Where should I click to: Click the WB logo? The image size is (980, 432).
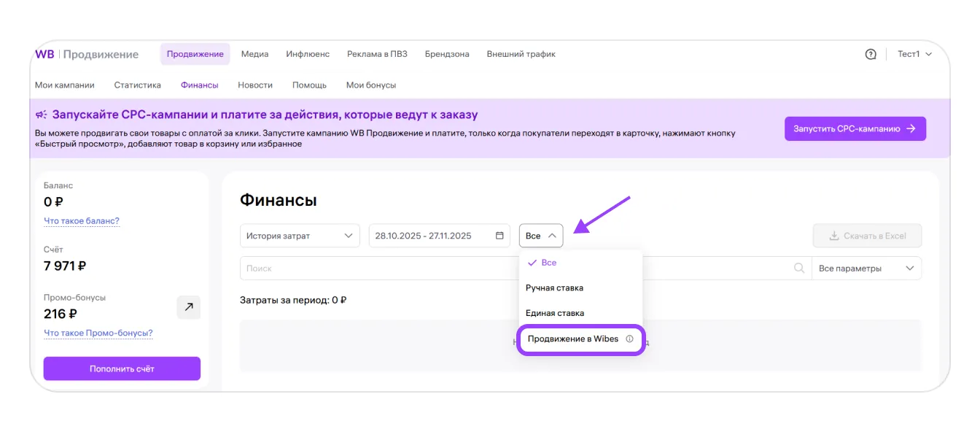tap(44, 54)
